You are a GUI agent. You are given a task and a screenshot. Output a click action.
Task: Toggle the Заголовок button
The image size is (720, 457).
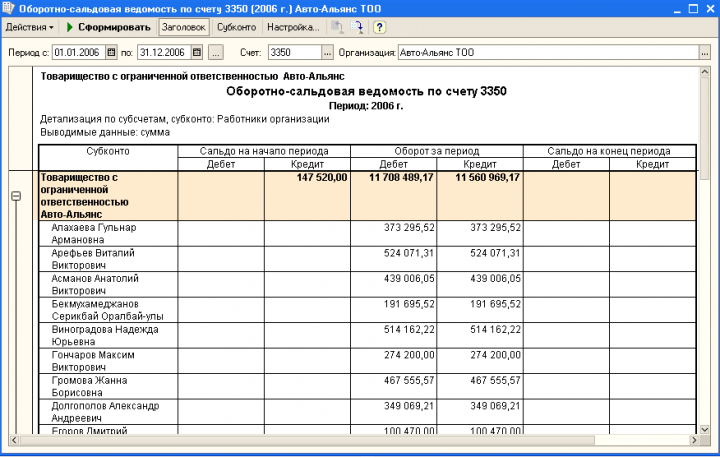184,27
